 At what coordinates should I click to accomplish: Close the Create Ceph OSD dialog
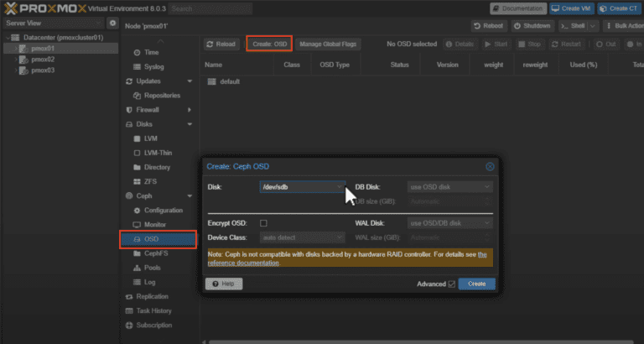pyautogui.click(x=490, y=166)
